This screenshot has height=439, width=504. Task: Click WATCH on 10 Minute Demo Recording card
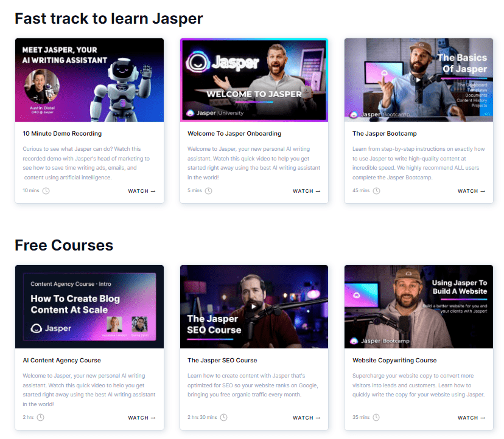coord(142,191)
